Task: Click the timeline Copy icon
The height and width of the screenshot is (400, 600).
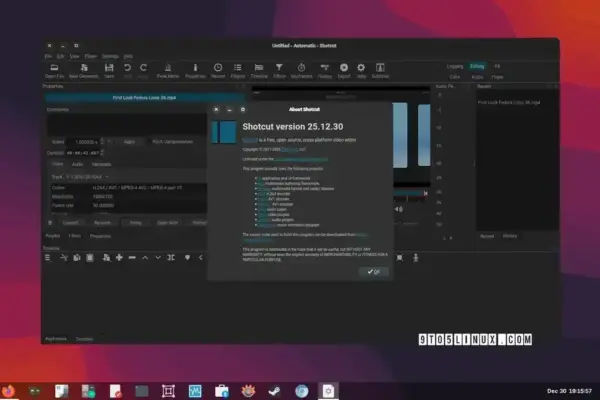Action: (77, 258)
